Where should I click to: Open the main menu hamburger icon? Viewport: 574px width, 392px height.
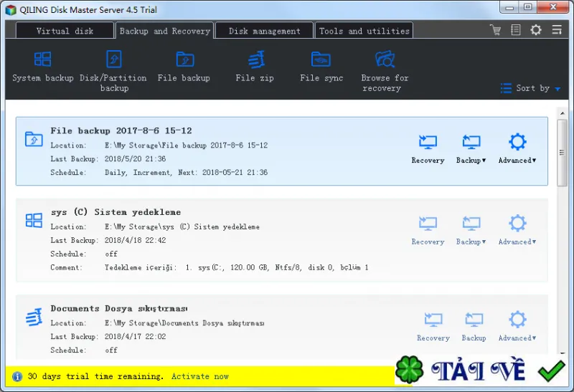point(557,29)
